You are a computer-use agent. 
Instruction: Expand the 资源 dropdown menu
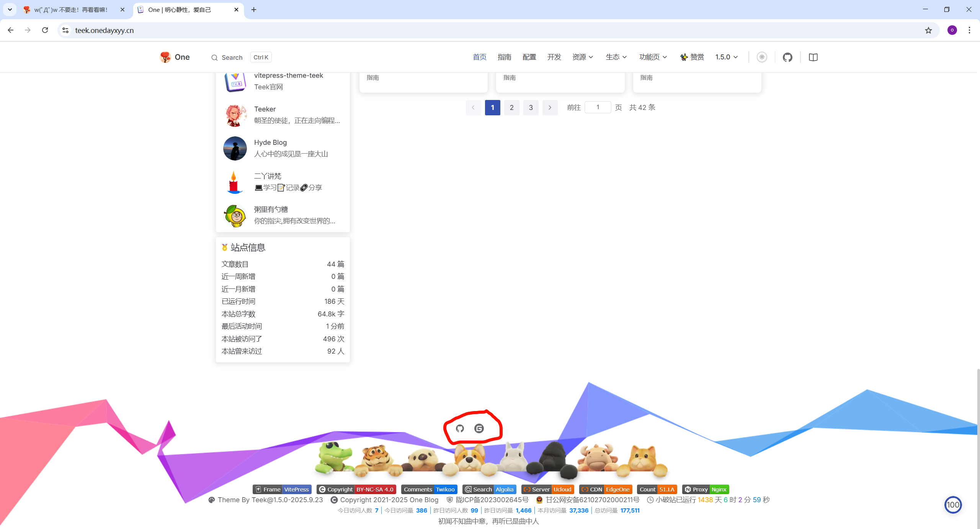582,57
